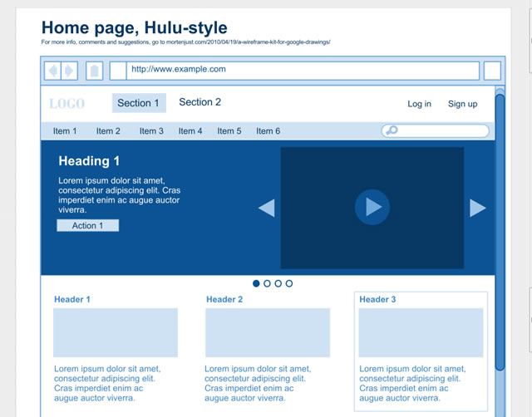Click the Log in link

pos(419,104)
